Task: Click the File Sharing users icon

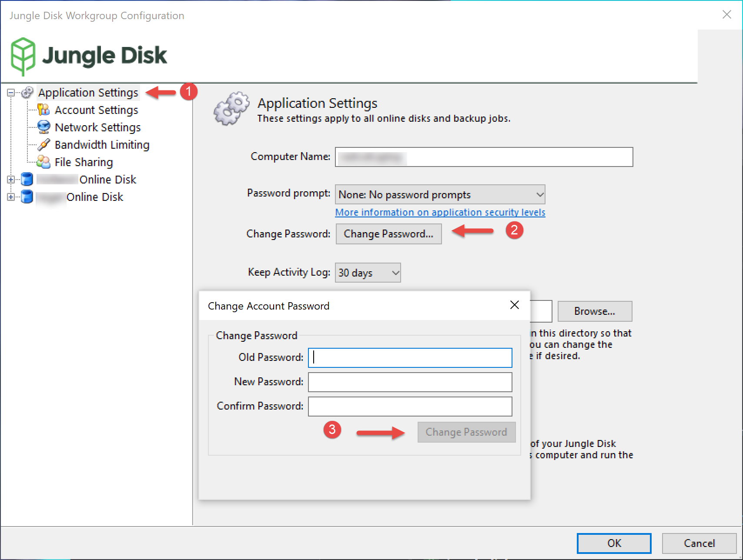Action: click(44, 162)
